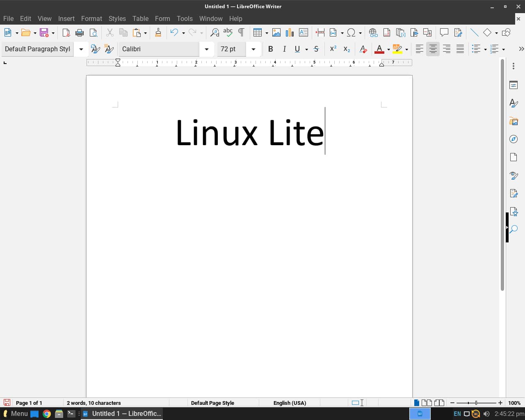Toggle formatting marks display
Viewport: 525px width, 420px height.
[241, 32]
